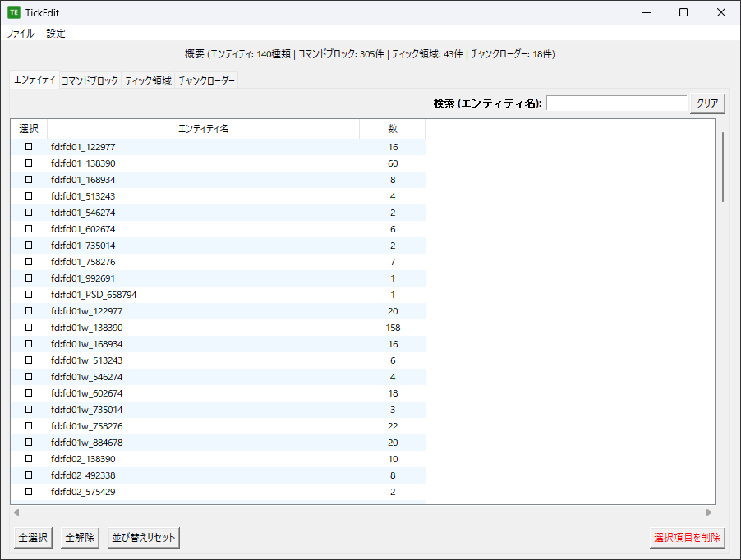Check the box for fd:fd01w_735014
The height and width of the screenshot is (560, 741).
tap(29, 410)
